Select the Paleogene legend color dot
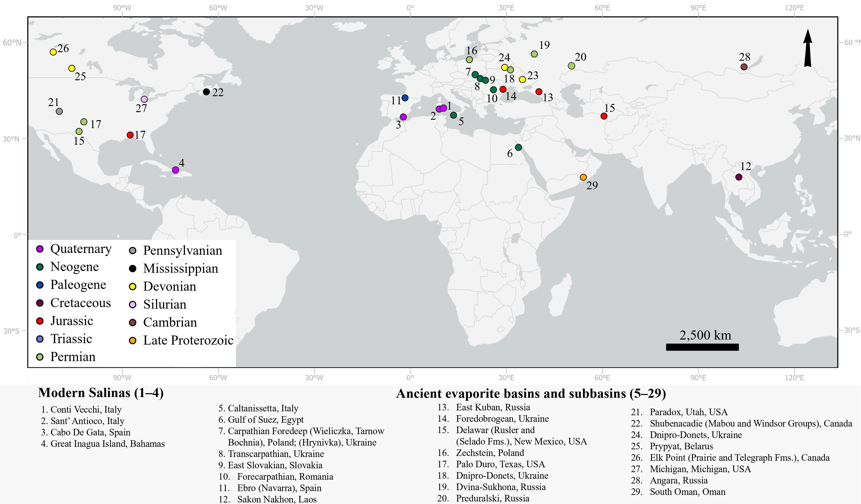Viewport: 861px width, 504px height. click(x=40, y=285)
